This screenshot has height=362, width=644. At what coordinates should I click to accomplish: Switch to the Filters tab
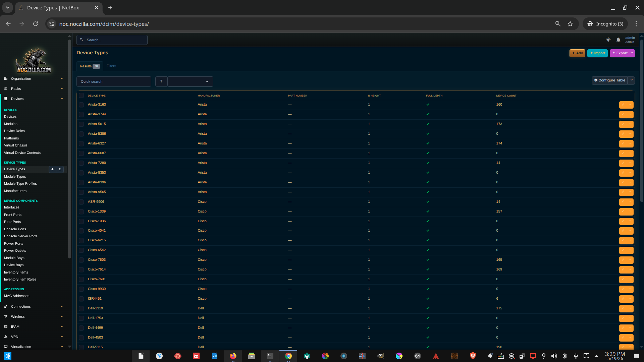pyautogui.click(x=111, y=66)
